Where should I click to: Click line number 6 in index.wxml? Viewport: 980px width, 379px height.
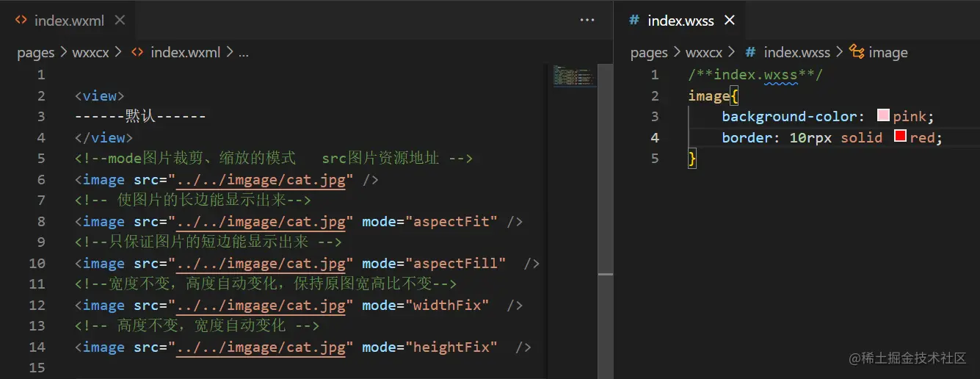click(41, 179)
